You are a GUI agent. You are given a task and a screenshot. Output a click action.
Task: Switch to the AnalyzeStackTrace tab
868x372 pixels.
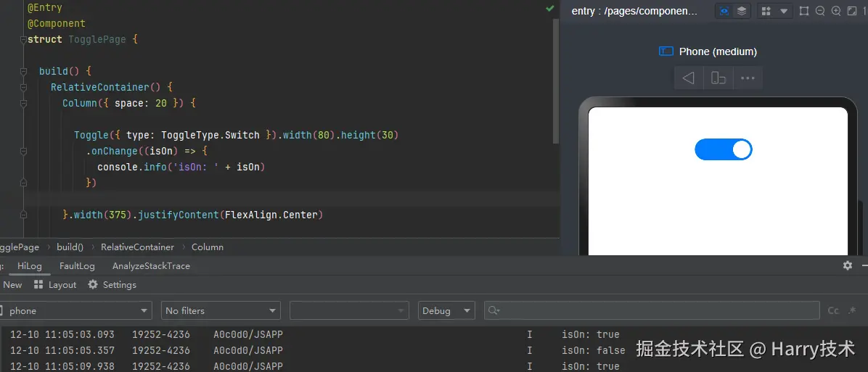pyautogui.click(x=151, y=266)
